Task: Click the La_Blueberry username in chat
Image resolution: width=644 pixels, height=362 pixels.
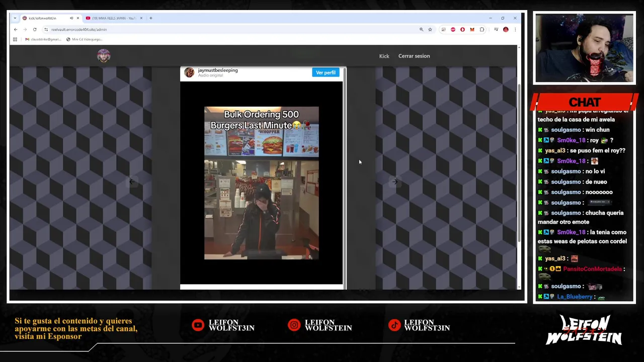Action: [x=575, y=297]
